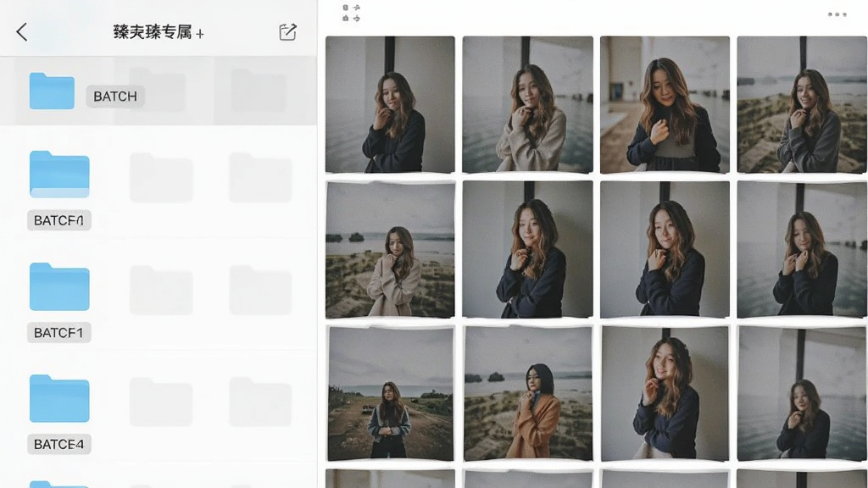Select photo of woman in orange coat
868x488 pixels.
(x=527, y=393)
